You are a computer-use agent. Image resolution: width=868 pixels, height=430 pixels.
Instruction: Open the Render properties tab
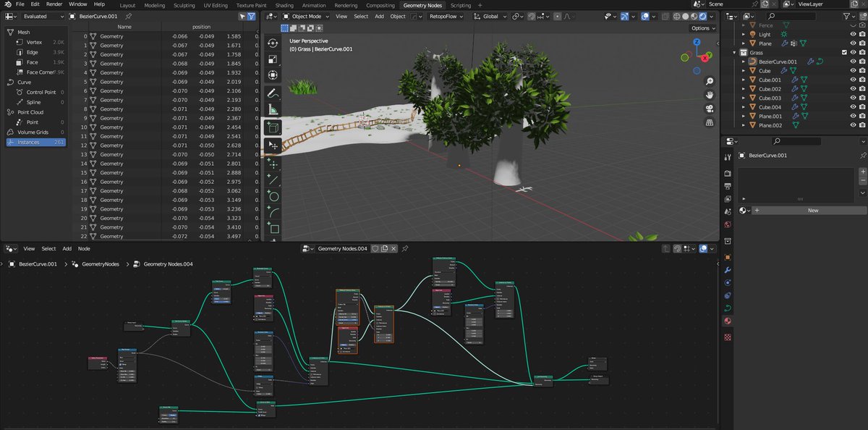tap(728, 173)
